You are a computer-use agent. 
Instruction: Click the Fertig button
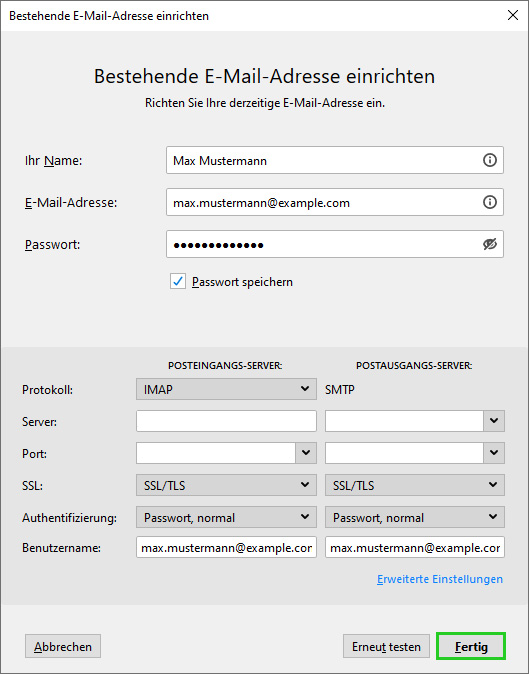point(471,646)
